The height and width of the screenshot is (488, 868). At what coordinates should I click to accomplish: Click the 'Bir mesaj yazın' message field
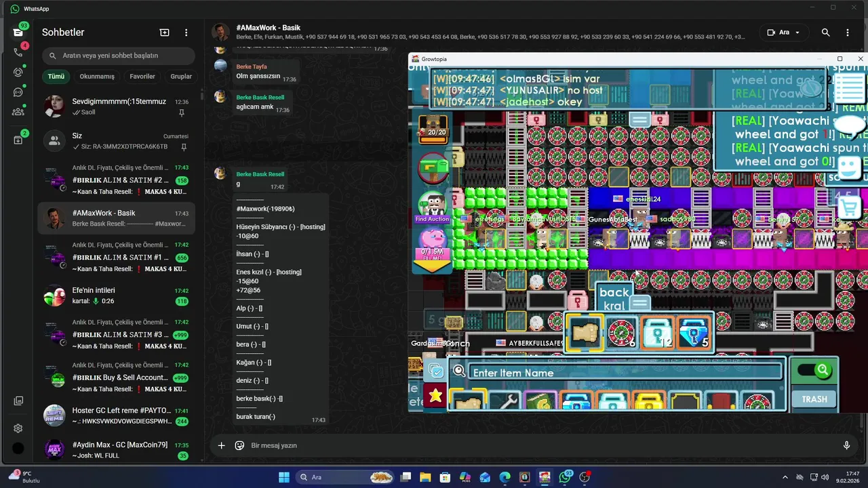click(x=542, y=445)
